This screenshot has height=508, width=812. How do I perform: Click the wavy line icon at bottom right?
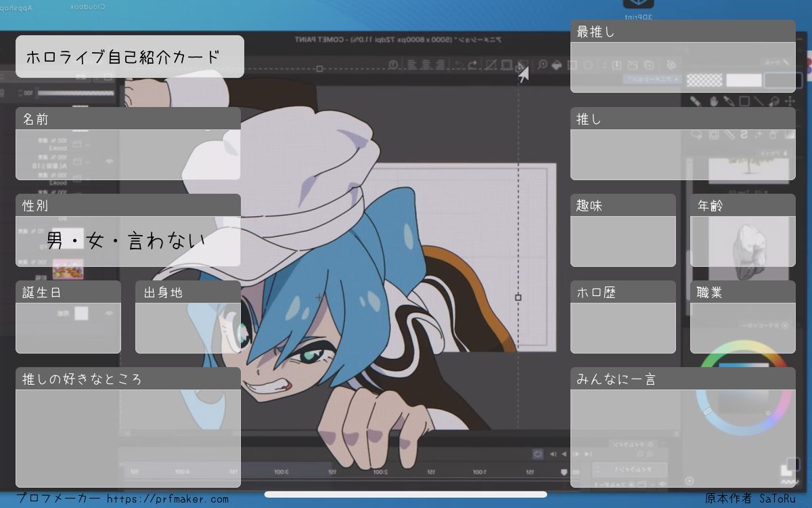pyautogui.click(x=789, y=482)
